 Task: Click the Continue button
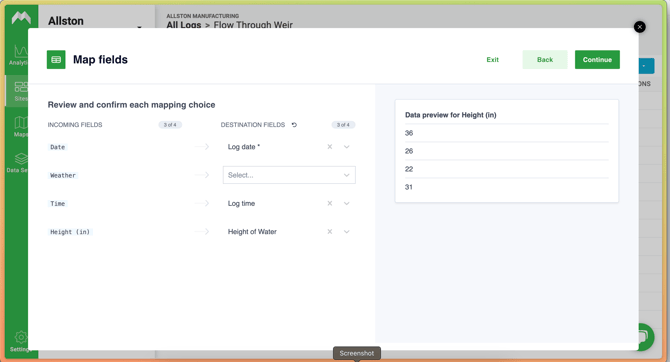(x=597, y=60)
